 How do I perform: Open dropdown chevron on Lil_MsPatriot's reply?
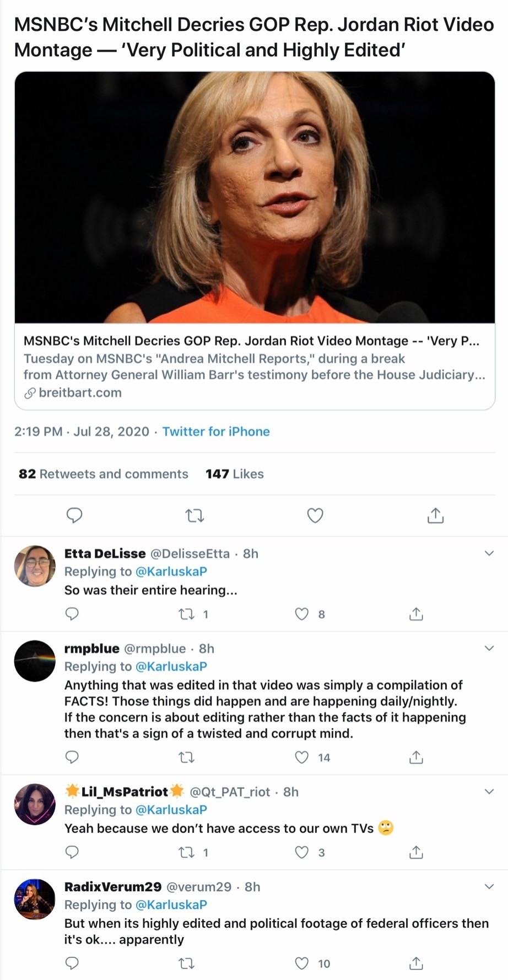point(489,791)
